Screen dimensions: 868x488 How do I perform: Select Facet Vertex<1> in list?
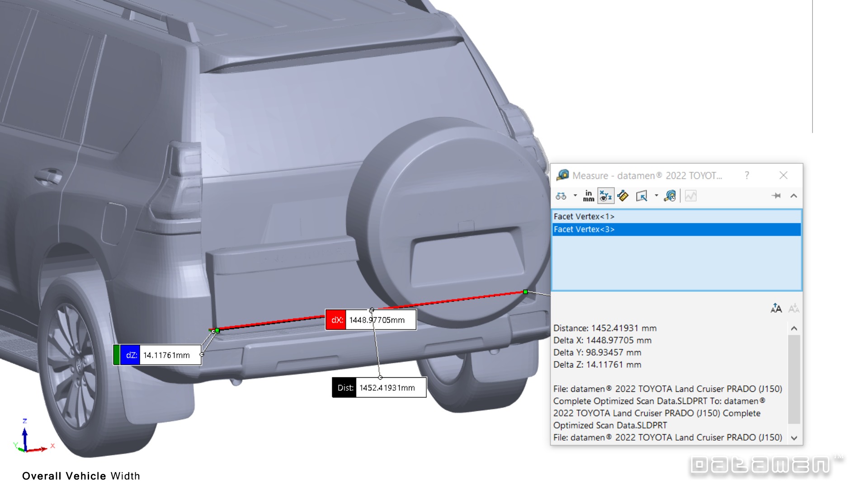(676, 216)
